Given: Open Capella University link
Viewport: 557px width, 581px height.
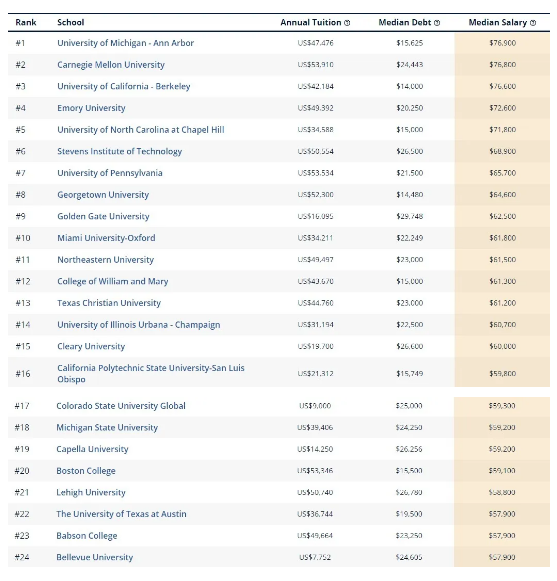Looking at the screenshot, I should point(92,449).
